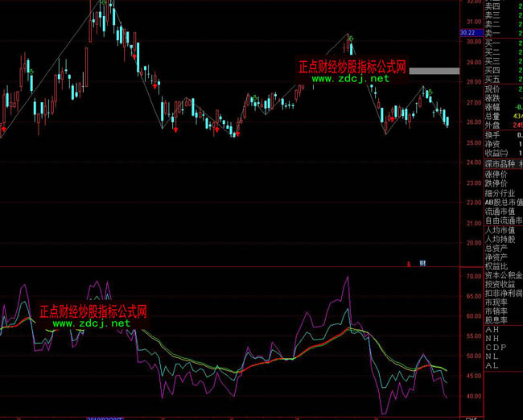Click the 市现率 ratio row

point(499,303)
